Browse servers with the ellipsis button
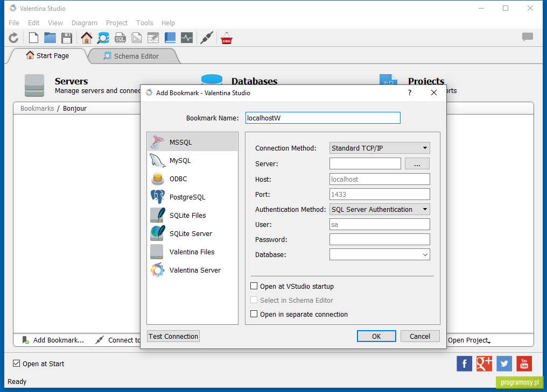The height and width of the screenshot is (392, 547). pos(417,164)
